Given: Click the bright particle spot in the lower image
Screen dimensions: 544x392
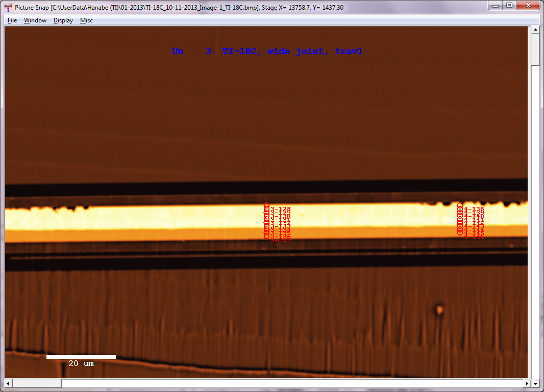Looking at the screenshot, I should 439,309.
